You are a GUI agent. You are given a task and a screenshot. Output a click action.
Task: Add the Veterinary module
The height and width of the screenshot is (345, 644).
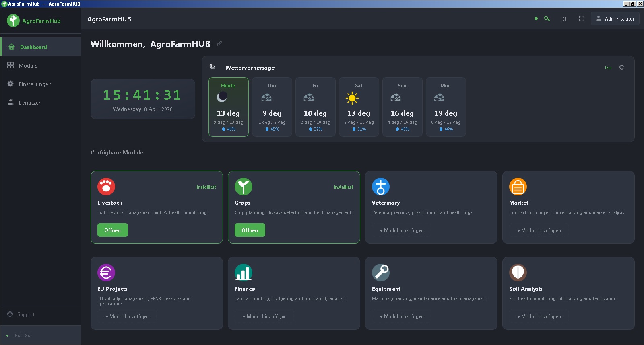pos(402,230)
